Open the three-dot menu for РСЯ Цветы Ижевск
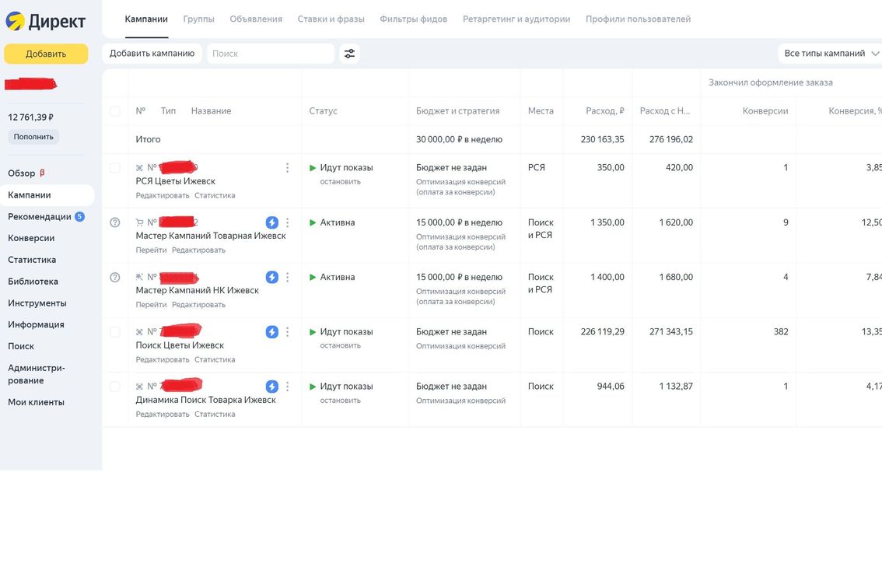Screen dimensions: 882x588 [287, 168]
